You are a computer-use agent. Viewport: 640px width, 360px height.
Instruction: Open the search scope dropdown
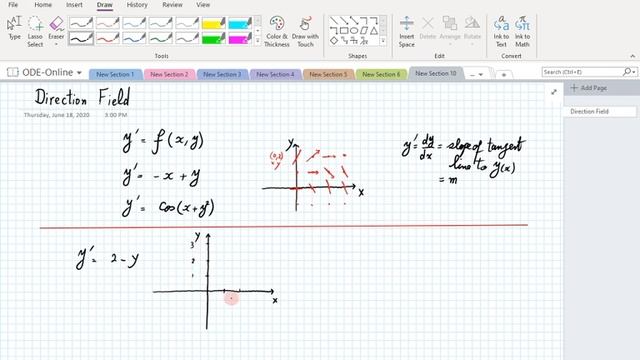[x=634, y=72]
